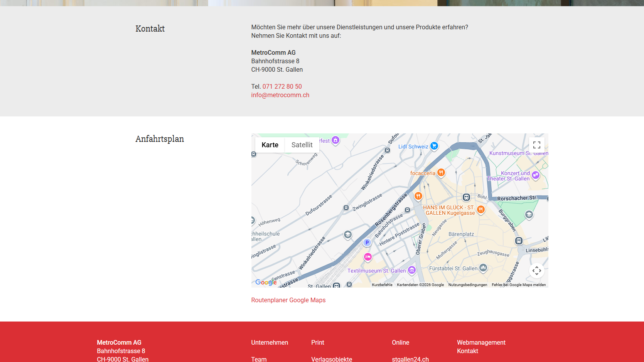This screenshot has width=644, height=362.
Task: Open Nutzungsbedingungen link on map
Action: 468,285
